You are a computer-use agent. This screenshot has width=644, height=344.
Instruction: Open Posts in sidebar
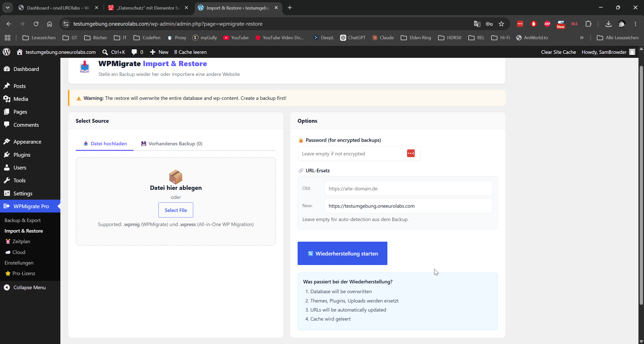point(30,86)
